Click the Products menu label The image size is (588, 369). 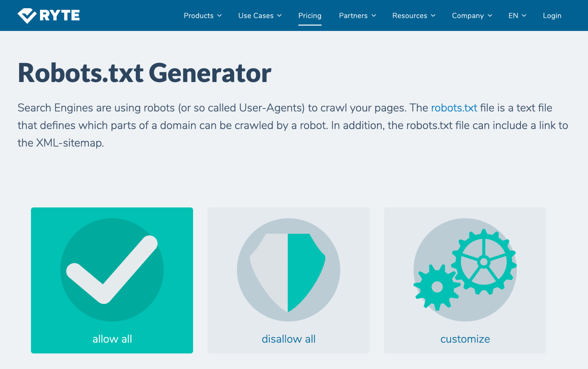199,16
